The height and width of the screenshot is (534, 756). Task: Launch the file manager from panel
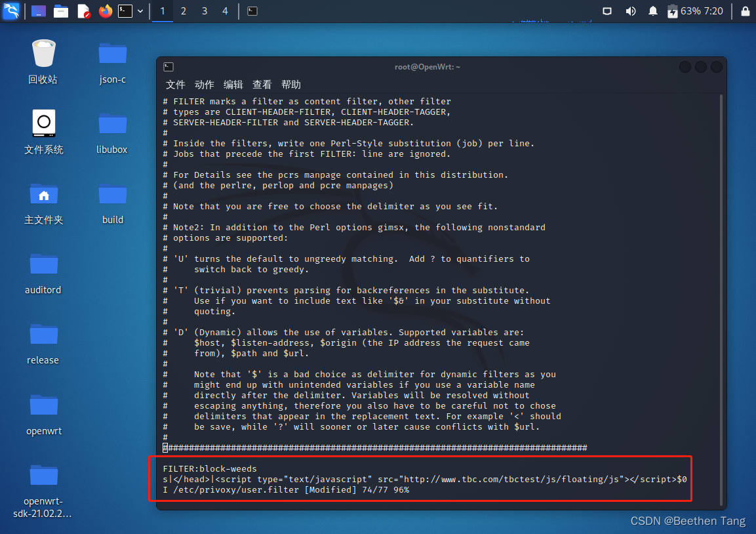click(61, 11)
